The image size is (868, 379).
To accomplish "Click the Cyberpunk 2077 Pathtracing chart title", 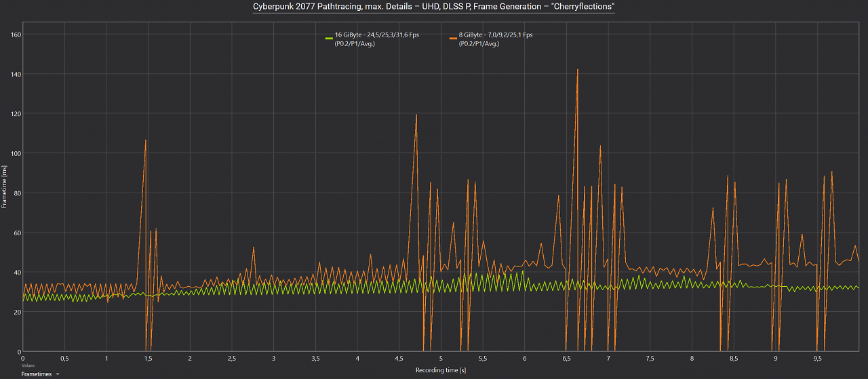I will 434,6.
